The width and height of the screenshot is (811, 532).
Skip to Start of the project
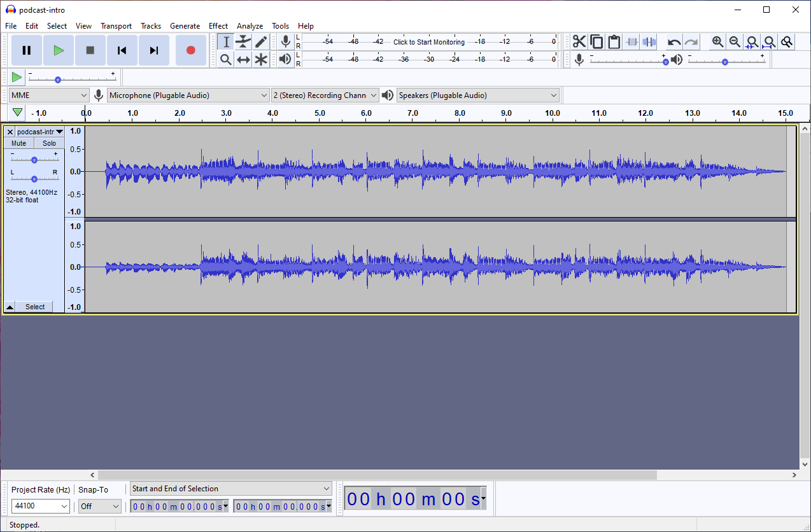[122, 50]
